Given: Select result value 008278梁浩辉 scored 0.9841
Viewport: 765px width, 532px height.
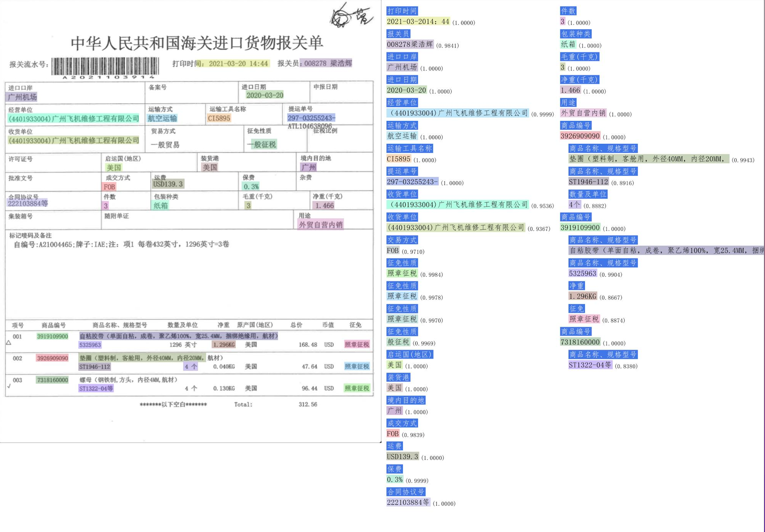Looking at the screenshot, I should (x=410, y=45).
